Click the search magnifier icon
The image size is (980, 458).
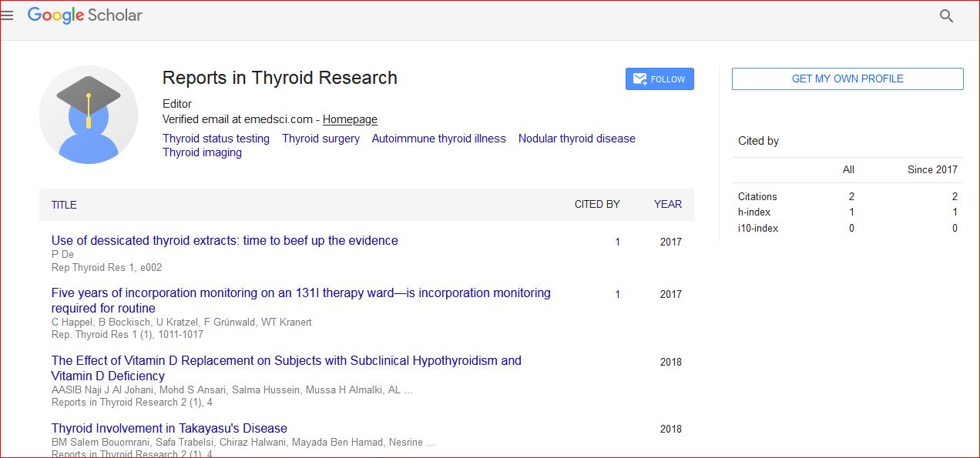tap(946, 16)
